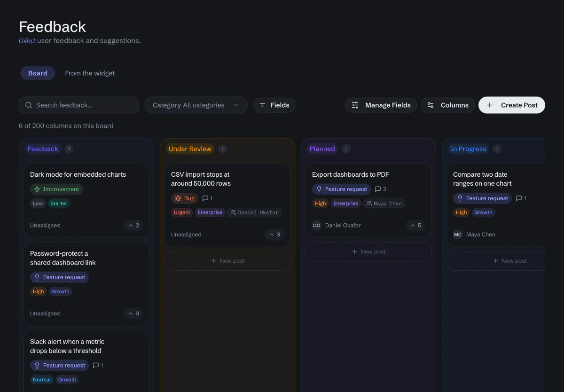Click the Feedback column count badge
564x392 pixels.
click(x=69, y=149)
